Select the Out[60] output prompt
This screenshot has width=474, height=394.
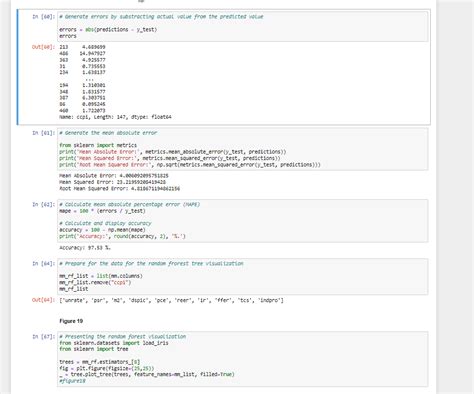pos(43,47)
